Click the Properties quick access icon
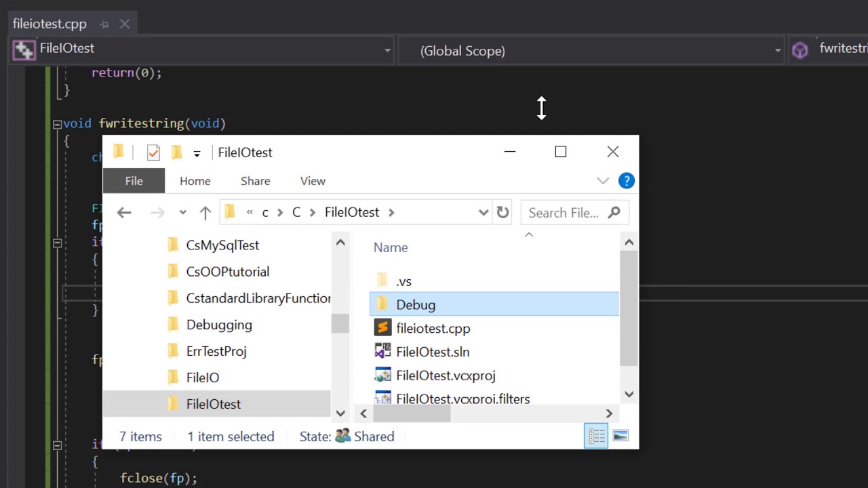The image size is (868, 488). 153,152
